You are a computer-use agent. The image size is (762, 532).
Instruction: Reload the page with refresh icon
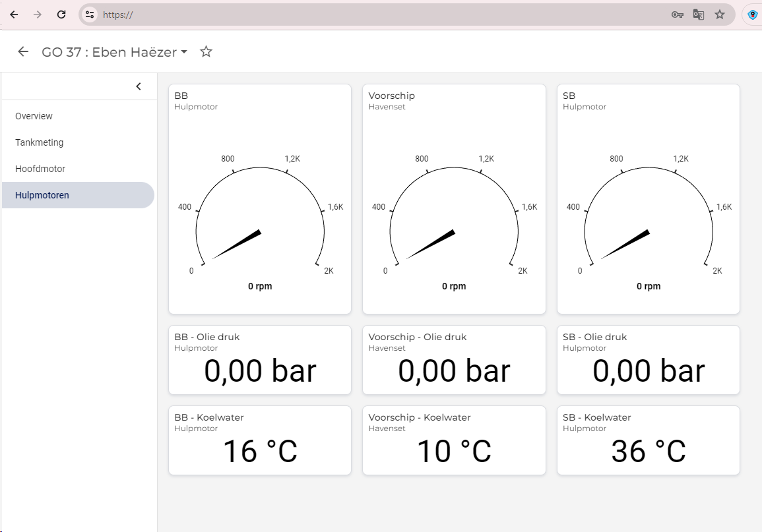click(x=61, y=15)
